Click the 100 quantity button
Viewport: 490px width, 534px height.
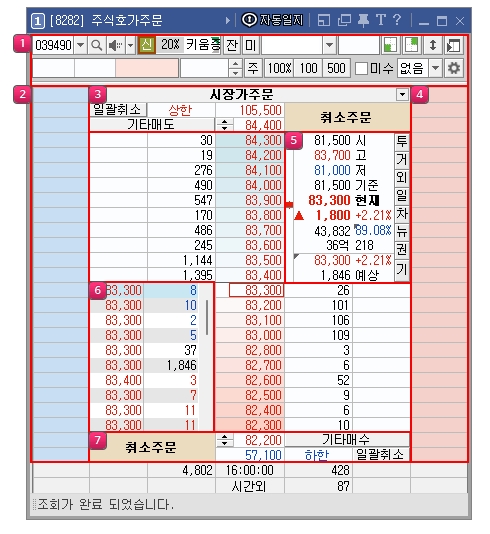(x=308, y=68)
